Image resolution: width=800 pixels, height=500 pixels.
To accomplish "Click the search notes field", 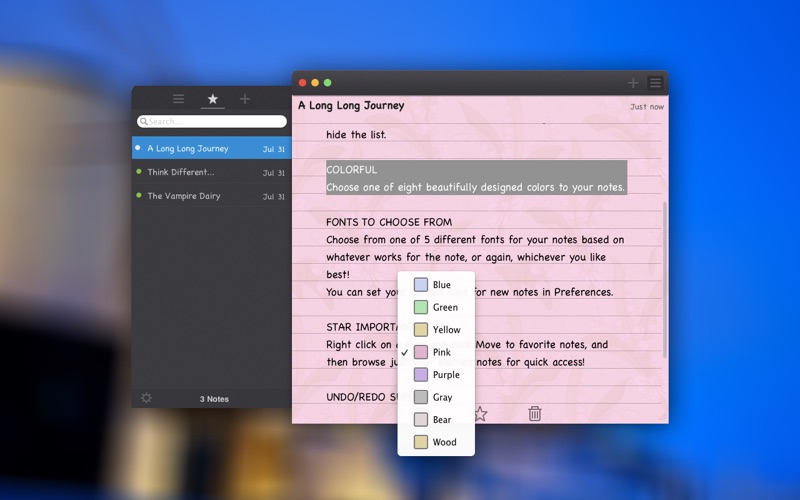I will [212, 121].
